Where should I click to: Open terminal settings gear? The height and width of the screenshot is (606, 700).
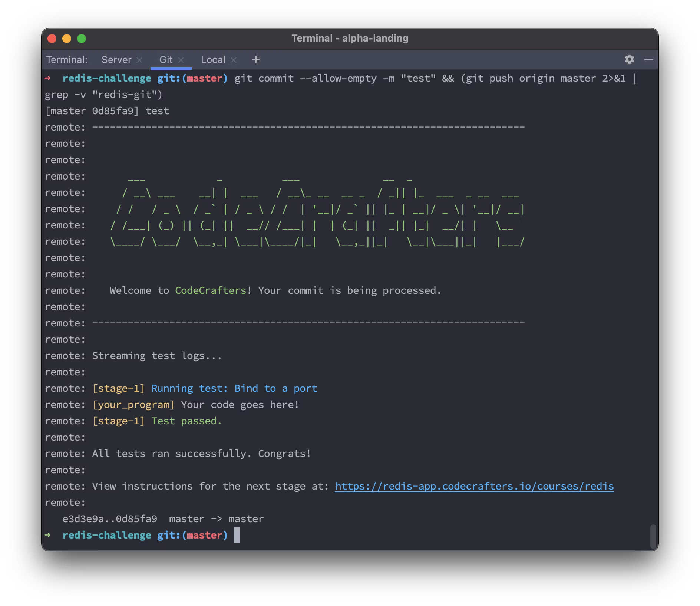tap(630, 60)
